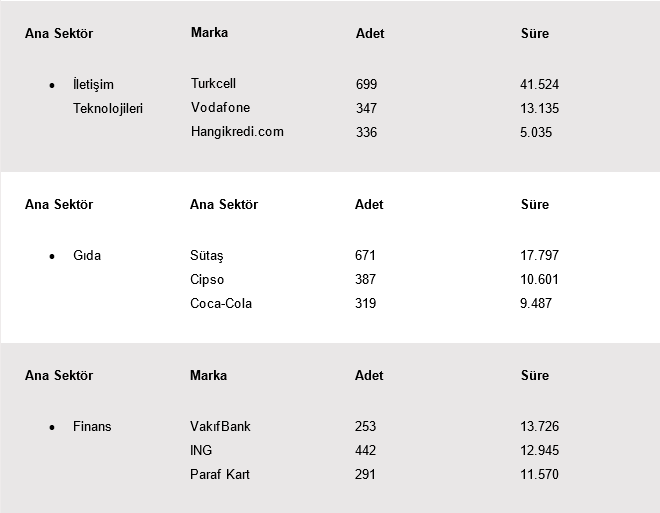
Task: Select the Turkcell duration value 41.524
Action: pyautogui.click(x=540, y=85)
